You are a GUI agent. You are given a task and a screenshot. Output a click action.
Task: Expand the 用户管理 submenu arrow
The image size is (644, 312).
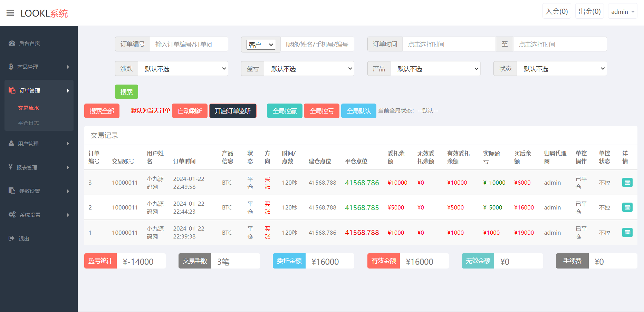click(68, 144)
